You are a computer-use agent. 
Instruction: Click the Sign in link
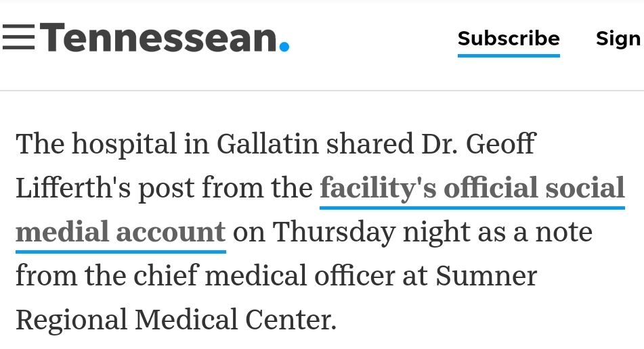tap(620, 39)
